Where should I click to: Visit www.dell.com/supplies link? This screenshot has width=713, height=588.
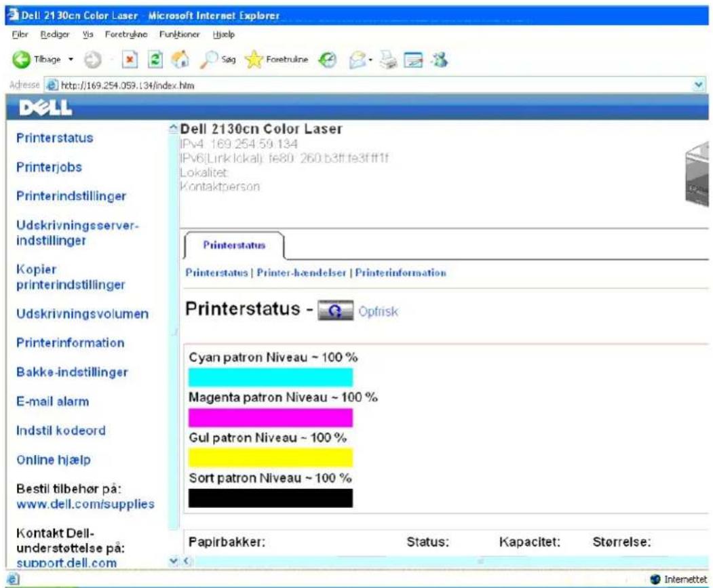pos(85,504)
